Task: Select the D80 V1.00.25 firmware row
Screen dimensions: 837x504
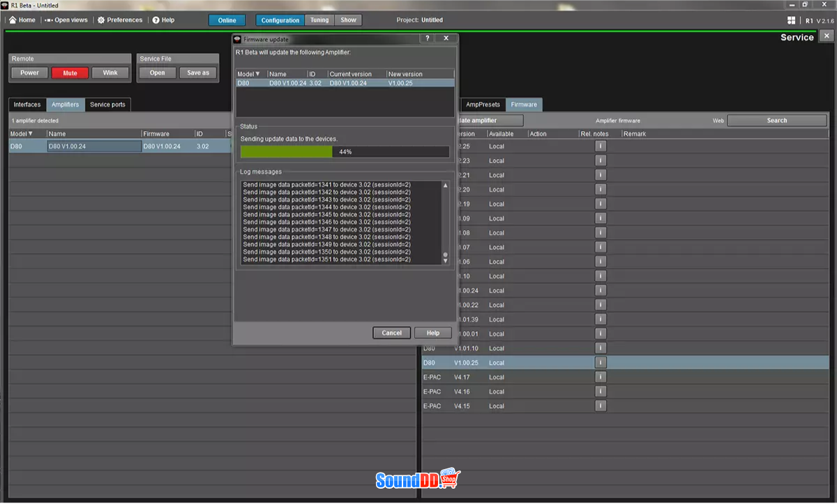Action: 625,362
